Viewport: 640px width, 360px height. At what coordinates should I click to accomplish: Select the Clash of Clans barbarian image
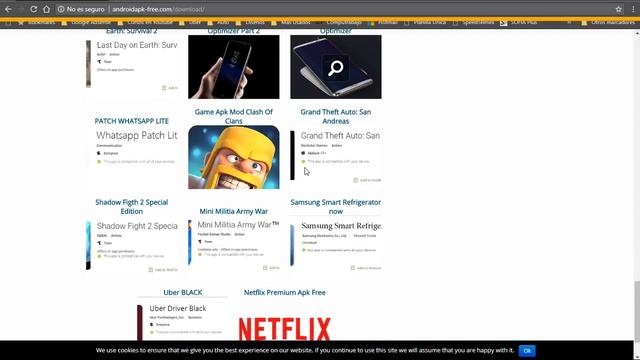click(234, 157)
